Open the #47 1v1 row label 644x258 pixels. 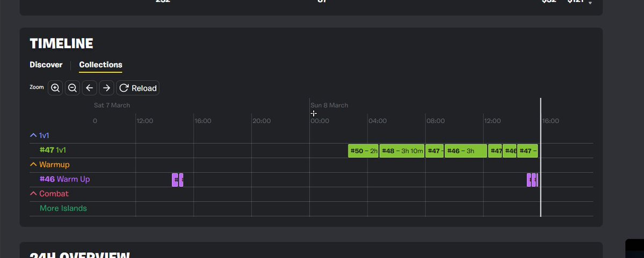(x=53, y=150)
